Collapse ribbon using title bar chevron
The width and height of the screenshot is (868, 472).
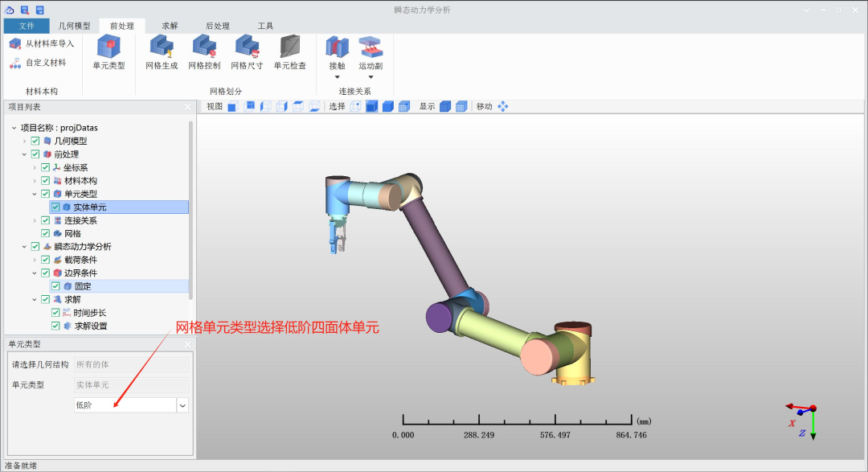(807, 10)
